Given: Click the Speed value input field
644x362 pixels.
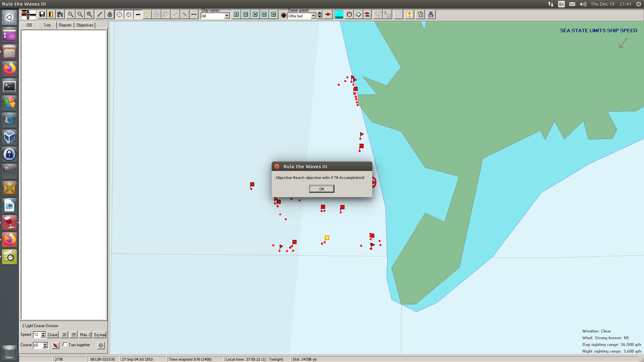Looking at the screenshot, I should (37, 335).
